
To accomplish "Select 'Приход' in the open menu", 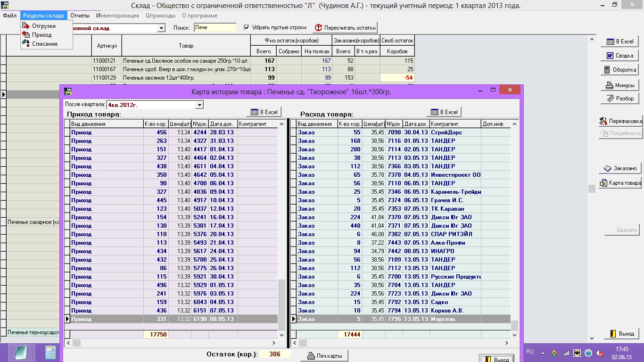I will click(41, 35).
